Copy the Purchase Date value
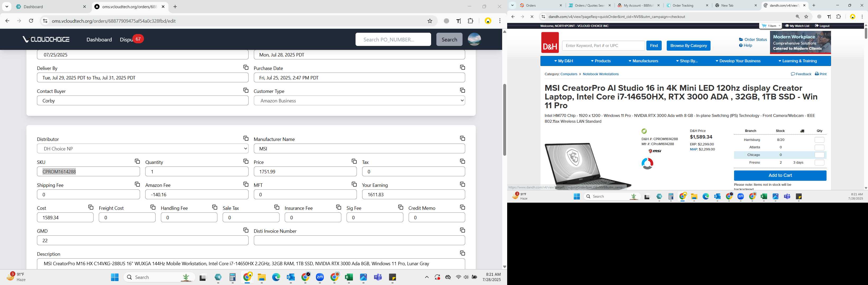868x285 pixels. click(462, 67)
